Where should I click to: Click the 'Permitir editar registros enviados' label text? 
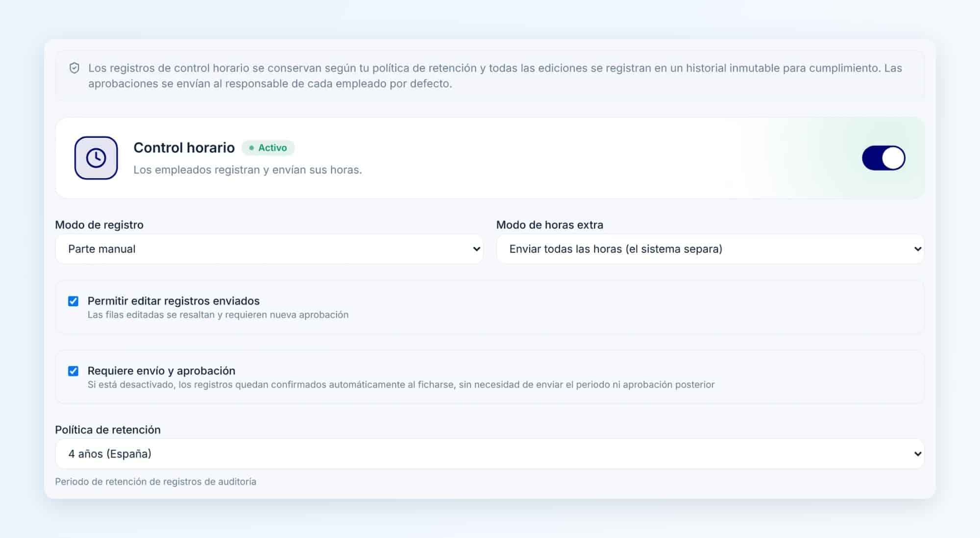(173, 301)
